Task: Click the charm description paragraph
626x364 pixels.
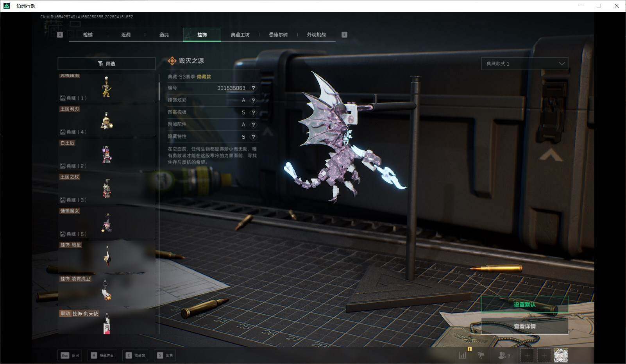Action: (212, 155)
